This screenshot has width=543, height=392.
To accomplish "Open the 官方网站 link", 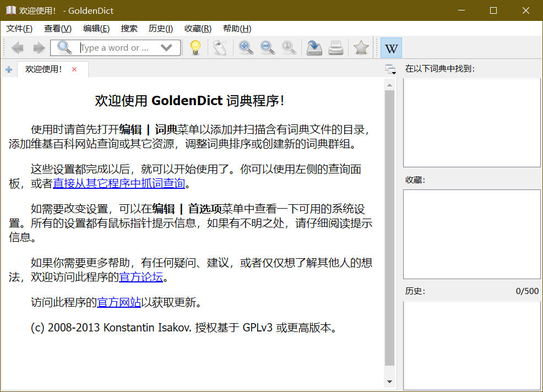I will [x=119, y=302].
